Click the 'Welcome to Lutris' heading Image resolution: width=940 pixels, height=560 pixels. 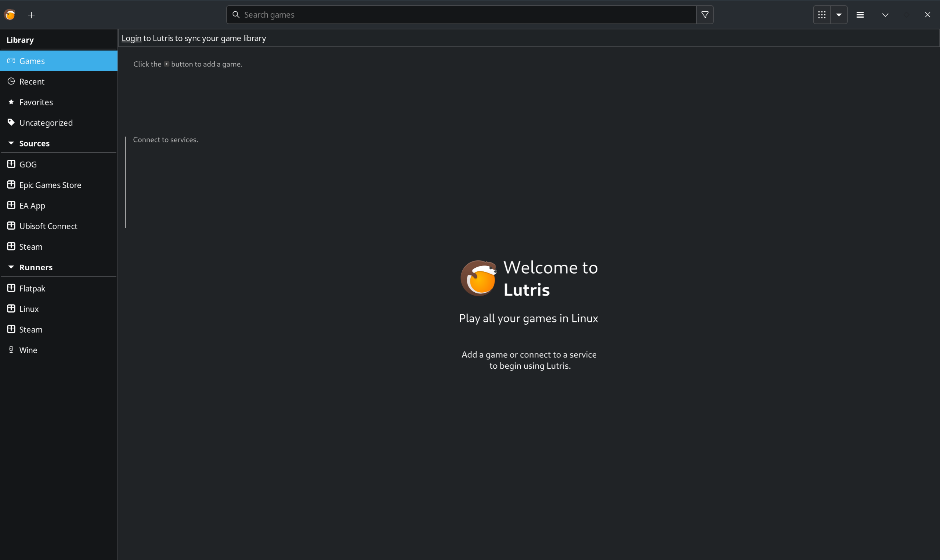(x=550, y=278)
